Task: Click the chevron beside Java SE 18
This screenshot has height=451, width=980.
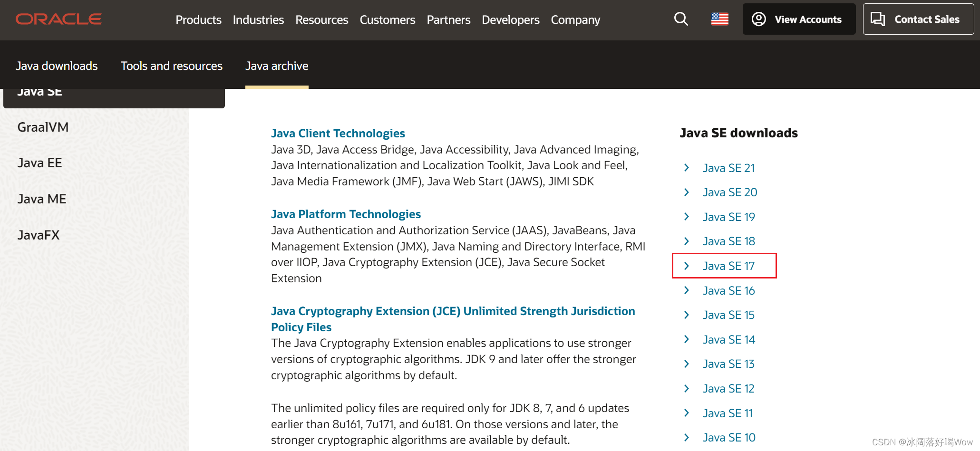Action: [x=687, y=241]
